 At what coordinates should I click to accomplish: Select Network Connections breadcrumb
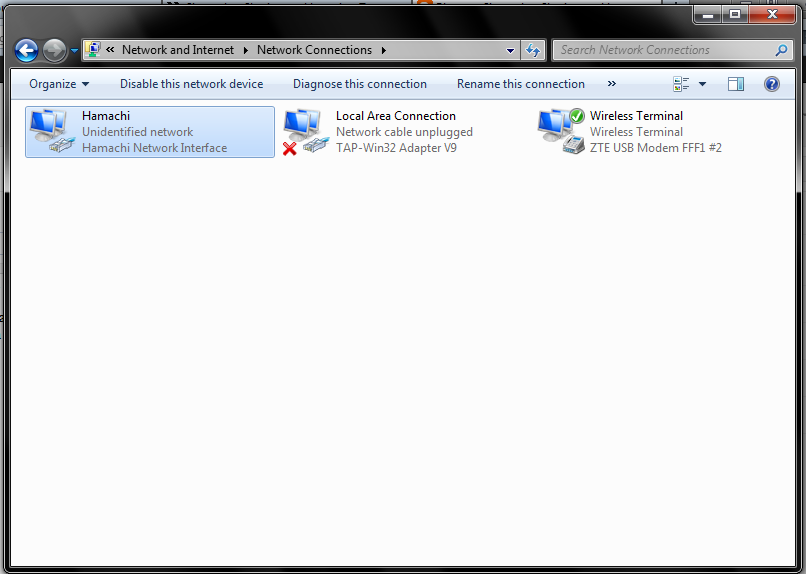314,50
